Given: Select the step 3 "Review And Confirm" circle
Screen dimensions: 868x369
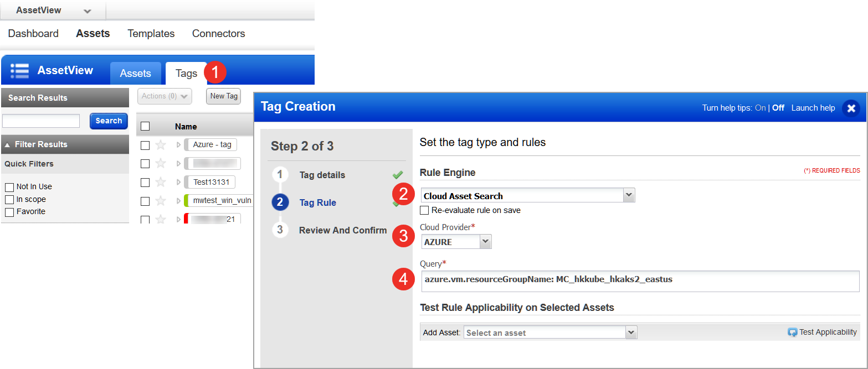Looking at the screenshot, I should (280, 230).
